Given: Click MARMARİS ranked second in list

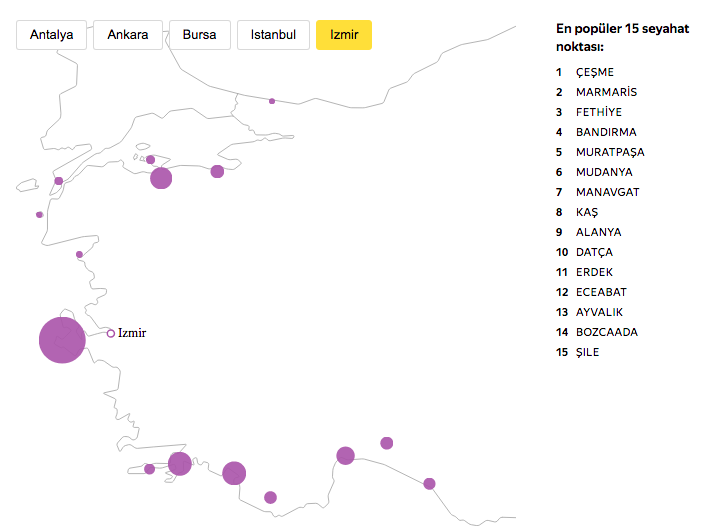Looking at the screenshot, I should point(606,92).
